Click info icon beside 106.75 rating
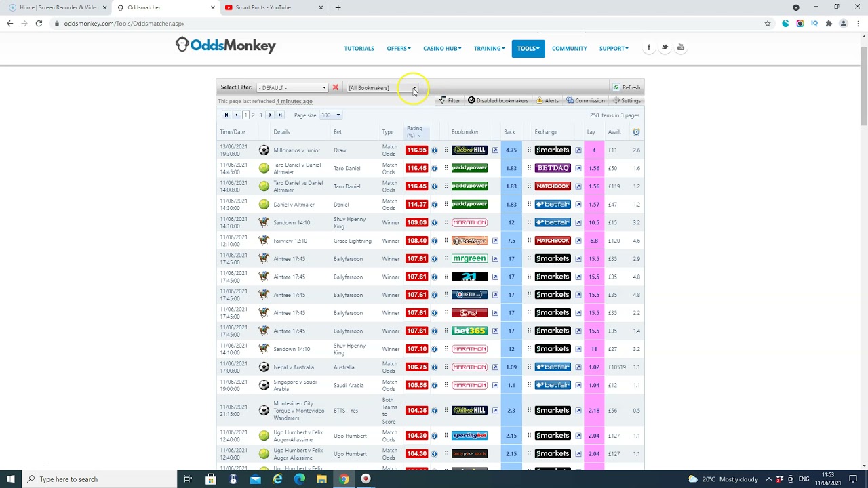 point(434,367)
